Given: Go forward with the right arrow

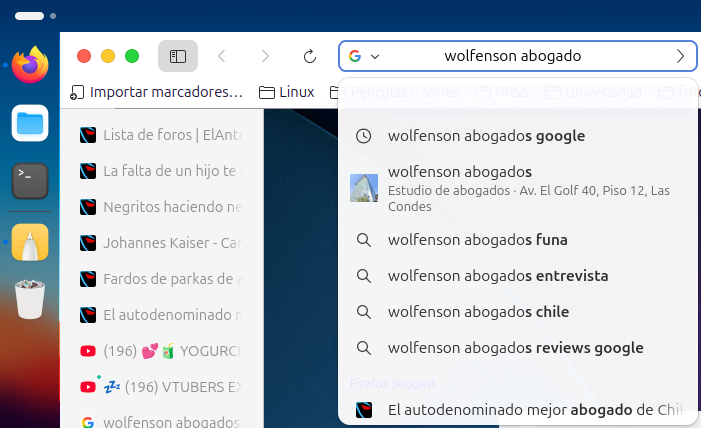Looking at the screenshot, I should 265,56.
